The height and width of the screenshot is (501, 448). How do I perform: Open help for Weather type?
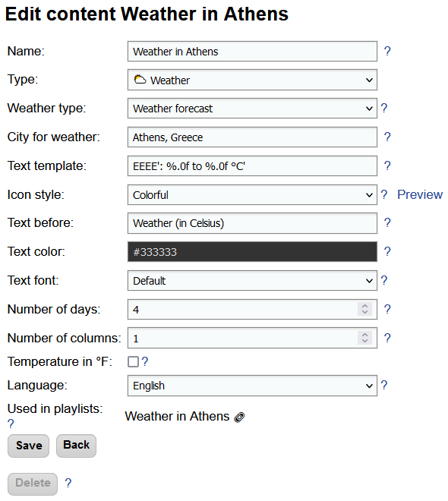(x=383, y=108)
